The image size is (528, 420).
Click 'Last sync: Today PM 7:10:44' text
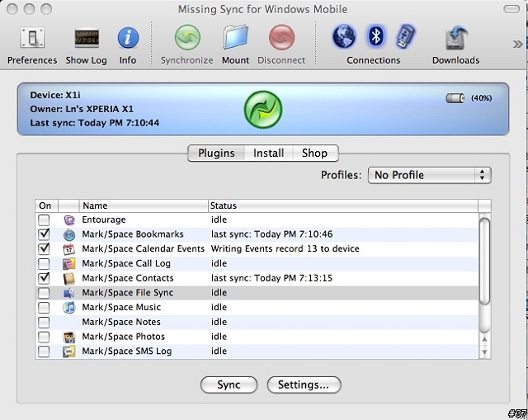(x=95, y=123)
